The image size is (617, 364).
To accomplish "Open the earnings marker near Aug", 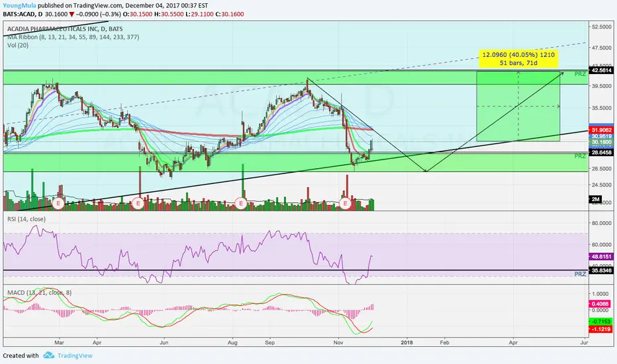I will [240, 203].
